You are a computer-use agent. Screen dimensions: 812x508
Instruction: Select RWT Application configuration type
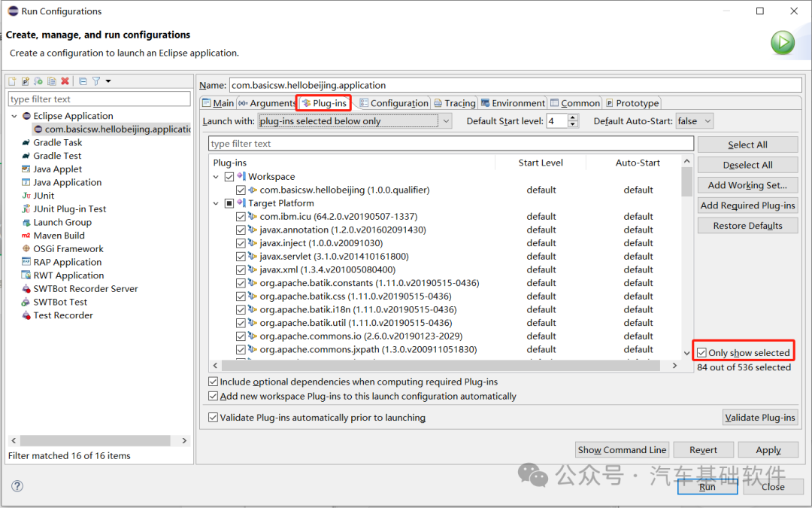coord(68,275)
